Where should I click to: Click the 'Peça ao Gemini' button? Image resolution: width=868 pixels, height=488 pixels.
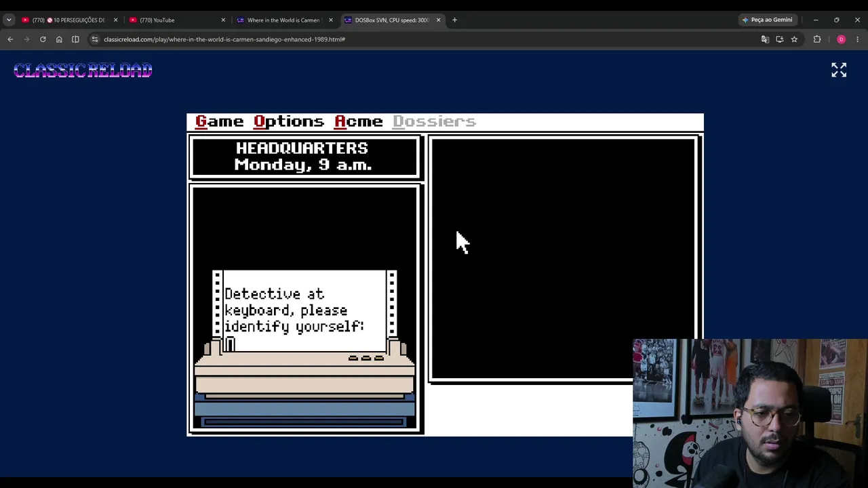pos(767,20)
